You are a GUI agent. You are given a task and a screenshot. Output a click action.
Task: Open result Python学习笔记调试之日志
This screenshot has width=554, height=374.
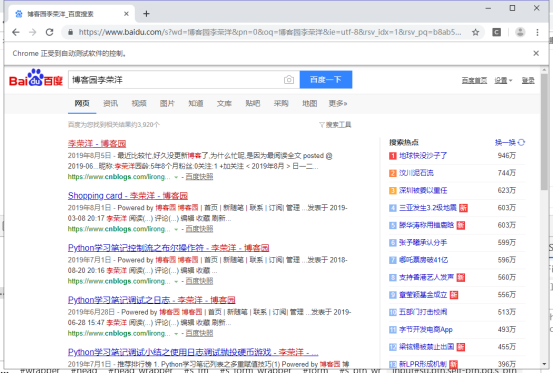152,300
